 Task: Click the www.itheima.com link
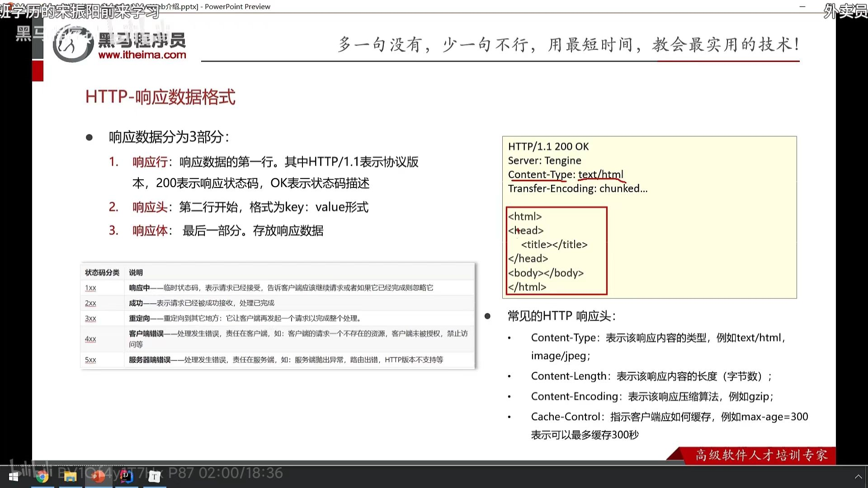(142, 55)
